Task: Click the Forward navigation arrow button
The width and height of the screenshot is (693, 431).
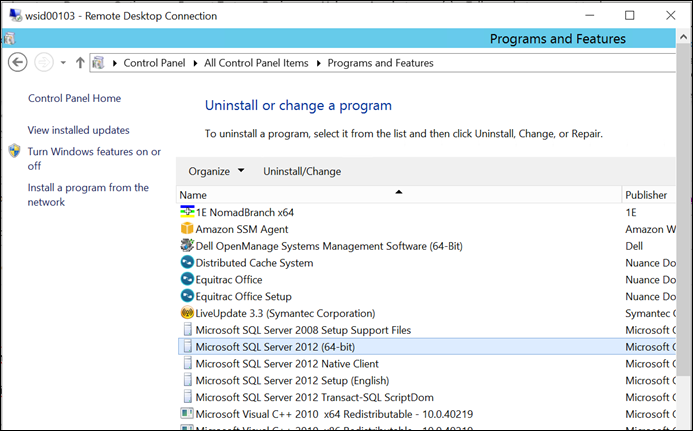Action: 44,62
